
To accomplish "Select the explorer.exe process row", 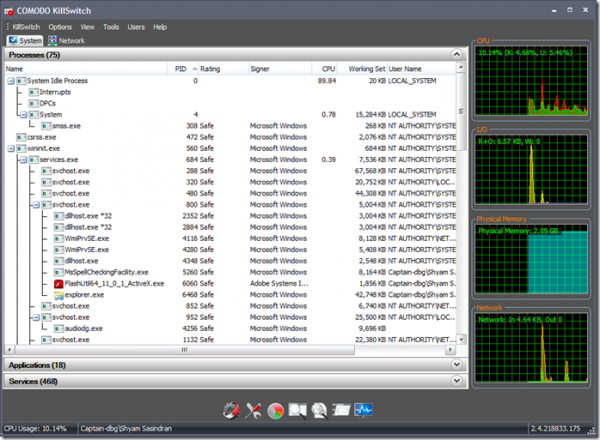I will (230, 295).
